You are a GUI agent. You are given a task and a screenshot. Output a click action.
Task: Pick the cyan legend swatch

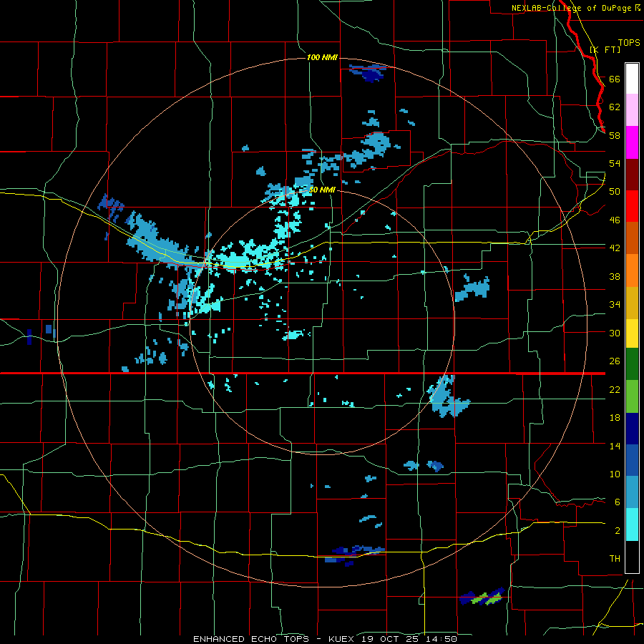click(x=632, y=525)
